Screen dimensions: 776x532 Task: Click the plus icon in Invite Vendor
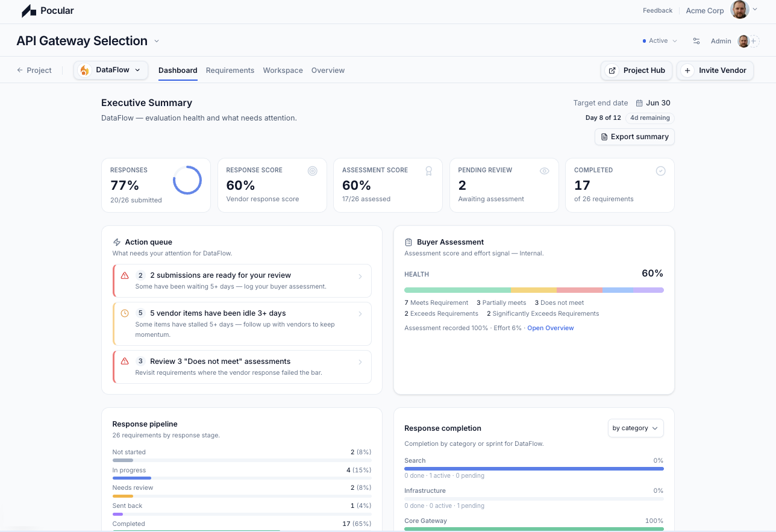687,70
